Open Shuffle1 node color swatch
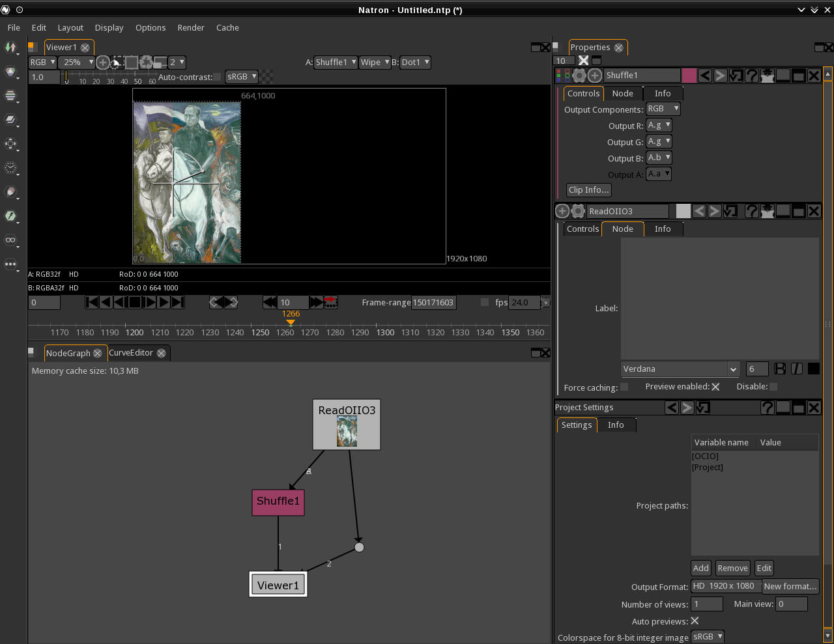Screen dimensions: 834x644 pyautogui.click(x=689, y=76)
